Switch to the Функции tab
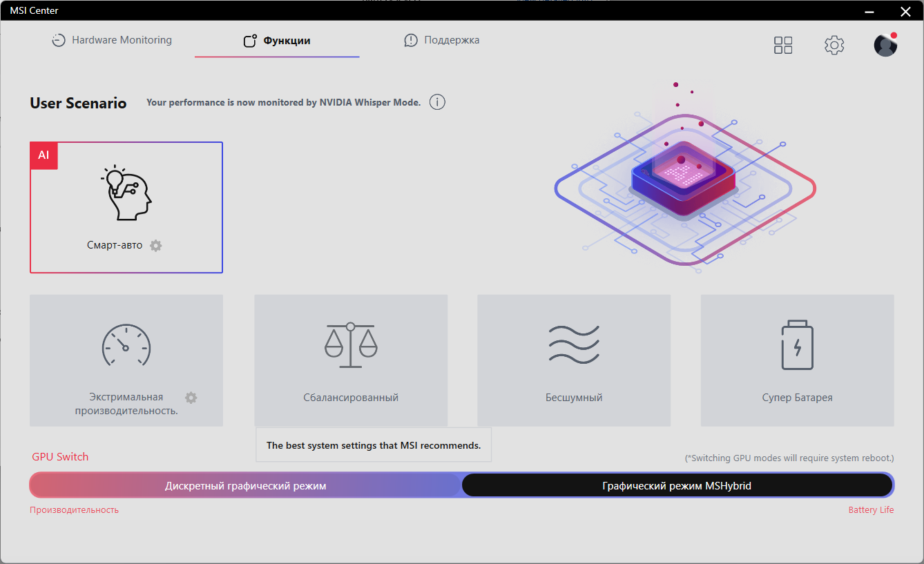The image size is (924, 564). point(277,41)
